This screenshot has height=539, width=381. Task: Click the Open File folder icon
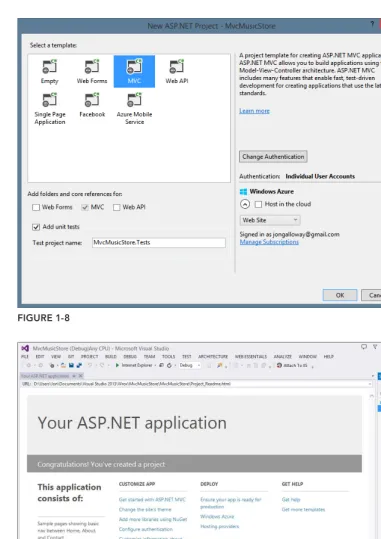63,365
